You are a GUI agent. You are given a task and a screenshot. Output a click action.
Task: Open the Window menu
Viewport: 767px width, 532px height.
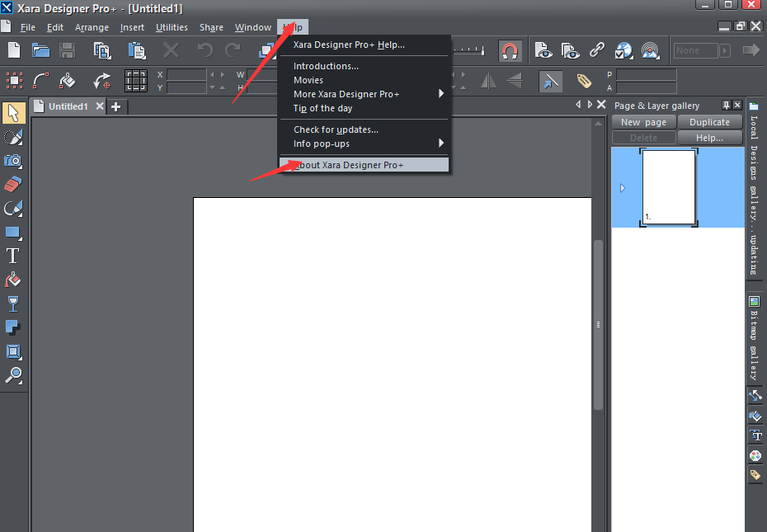point(253,27)
